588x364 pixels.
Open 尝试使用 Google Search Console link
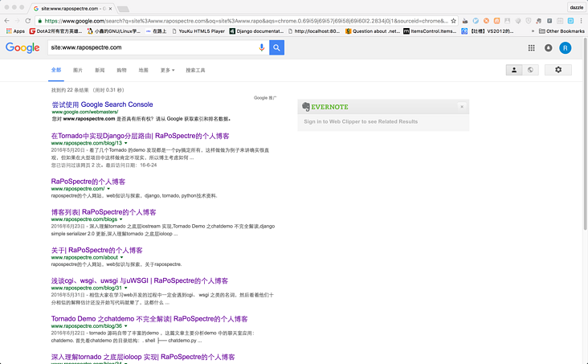pyautogui.click(x=102, y=104)
